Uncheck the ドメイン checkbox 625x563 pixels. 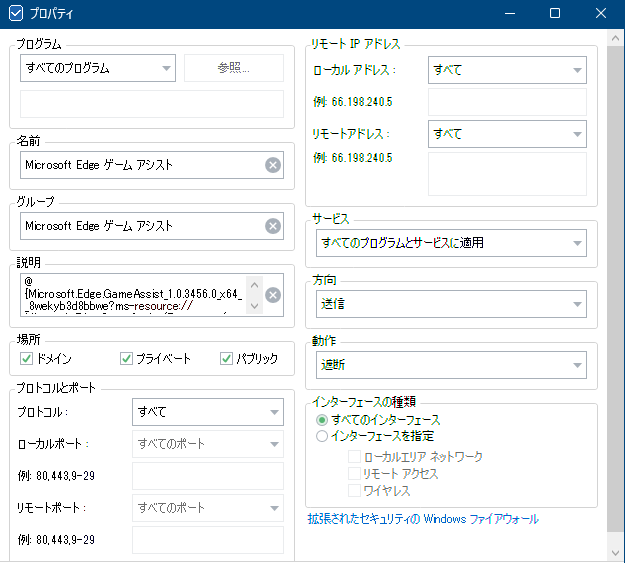pyautogui.click(x=27, y=358)
